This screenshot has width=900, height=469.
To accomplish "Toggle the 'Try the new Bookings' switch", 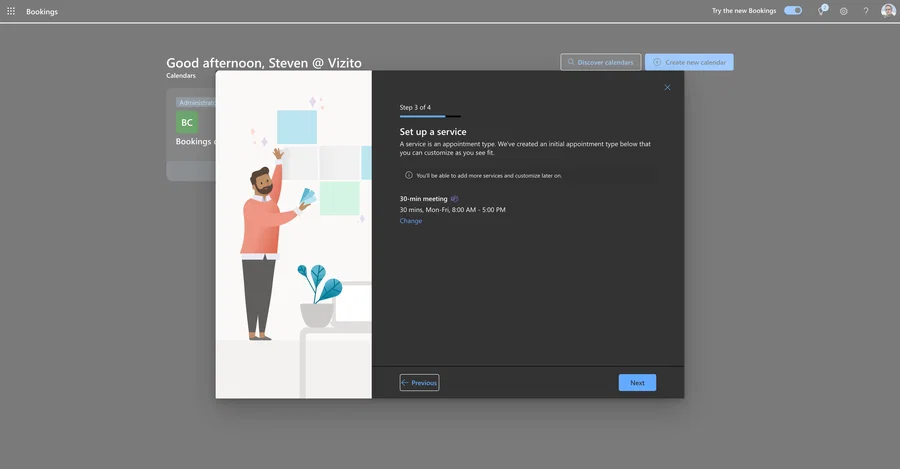I will pos(793,10).
